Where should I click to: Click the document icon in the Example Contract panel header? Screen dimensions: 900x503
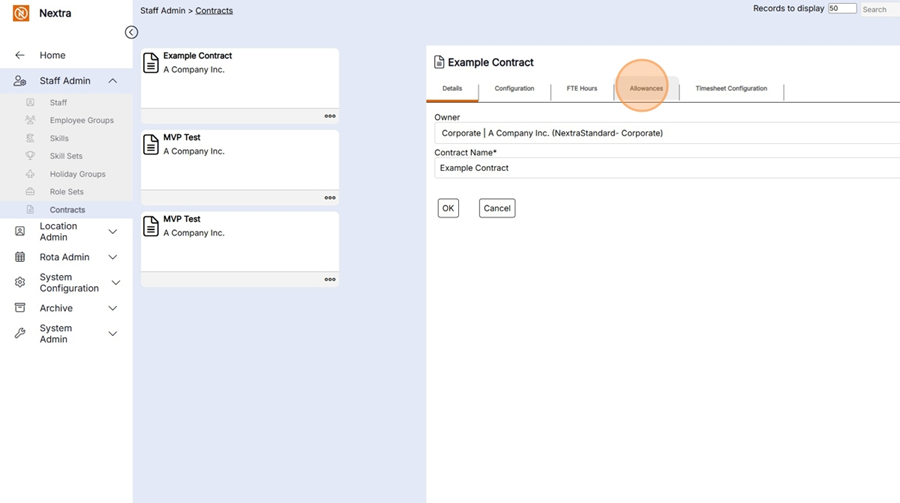439,62
